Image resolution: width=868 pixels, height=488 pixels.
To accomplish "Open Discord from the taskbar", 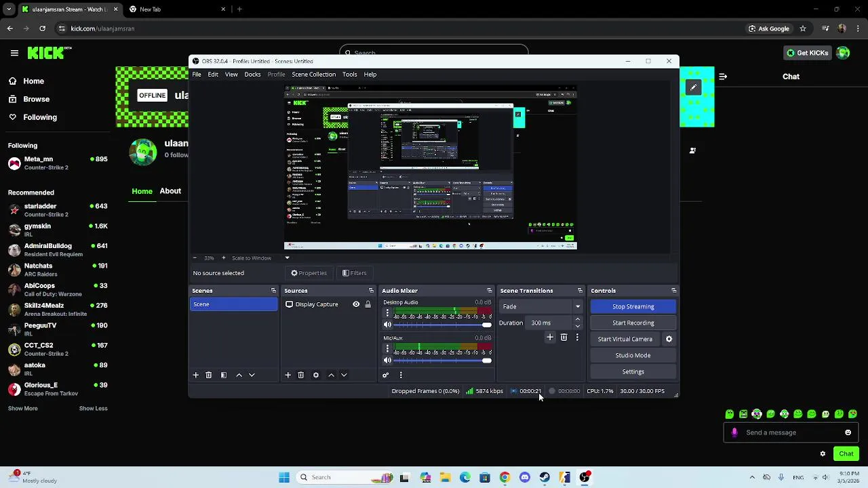I will pos(525,477).
